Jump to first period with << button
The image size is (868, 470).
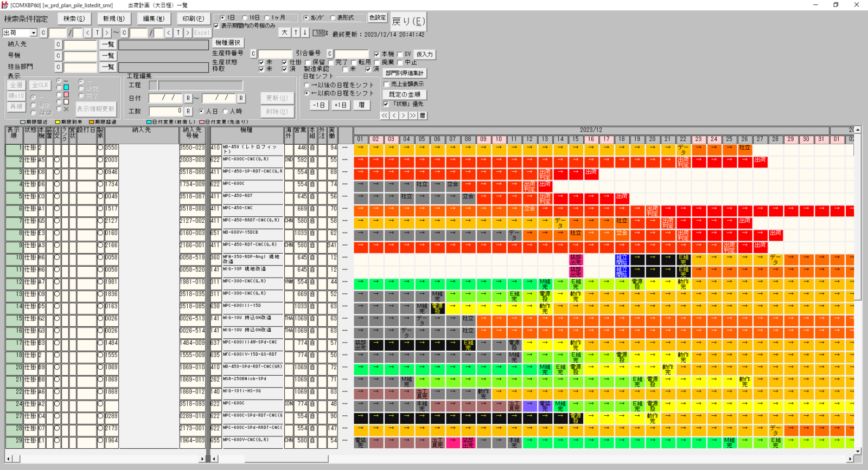pos(385,115)
